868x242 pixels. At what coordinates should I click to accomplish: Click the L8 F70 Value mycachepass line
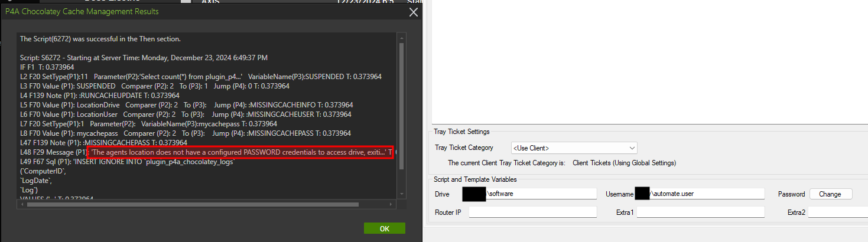point(186,133)
